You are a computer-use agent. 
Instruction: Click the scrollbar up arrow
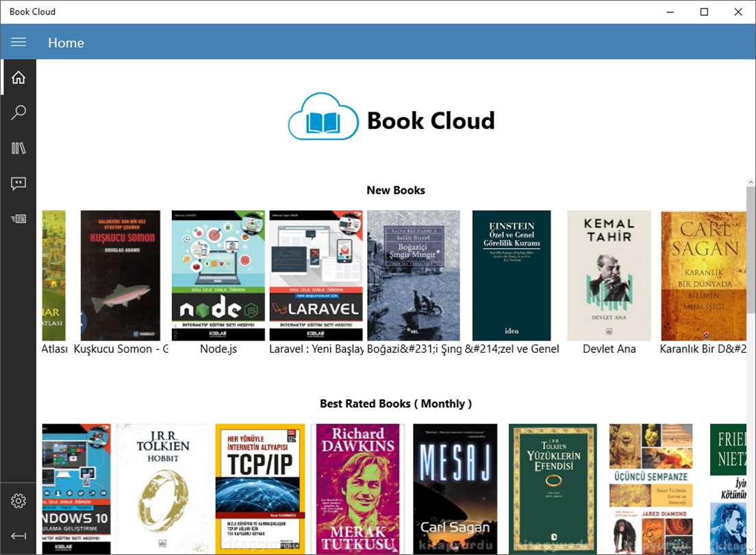pos(751,182)
